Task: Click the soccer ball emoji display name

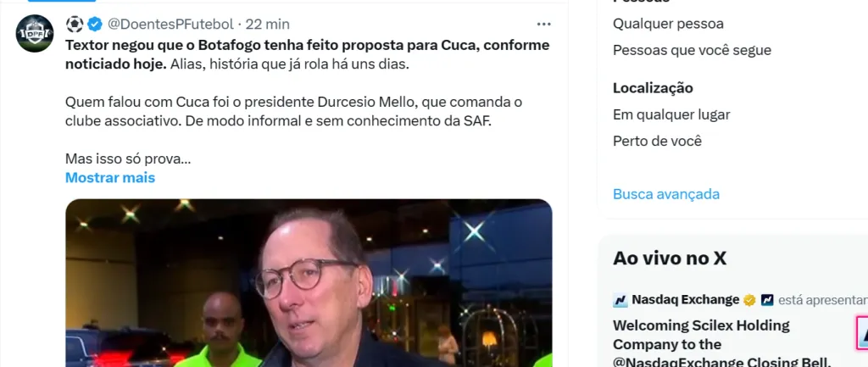Action: point(75,24)
